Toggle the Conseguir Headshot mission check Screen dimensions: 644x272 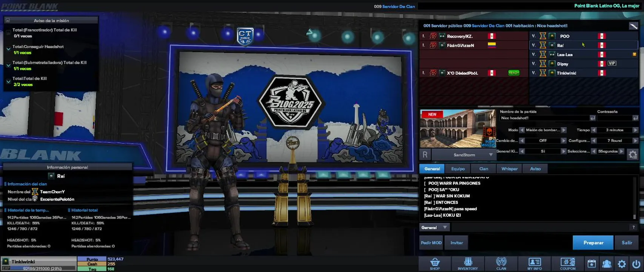pyautogui.click(x=8, y=49)
